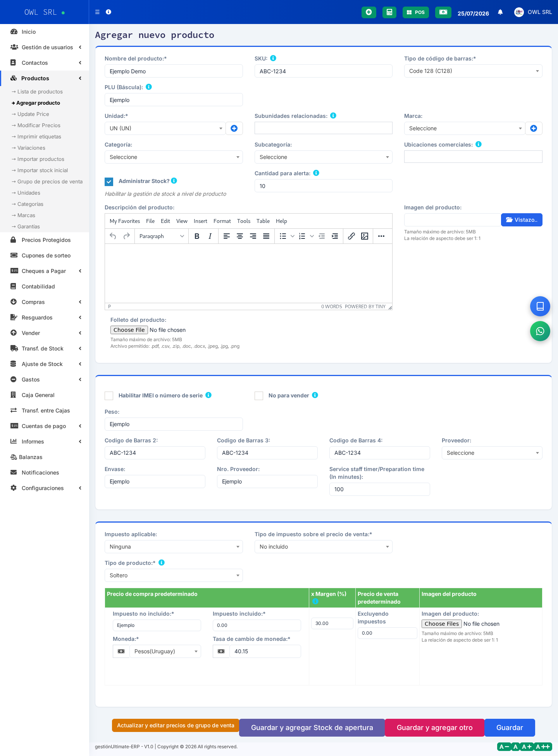Click the Cantidad para alerta field

[324, 186]
